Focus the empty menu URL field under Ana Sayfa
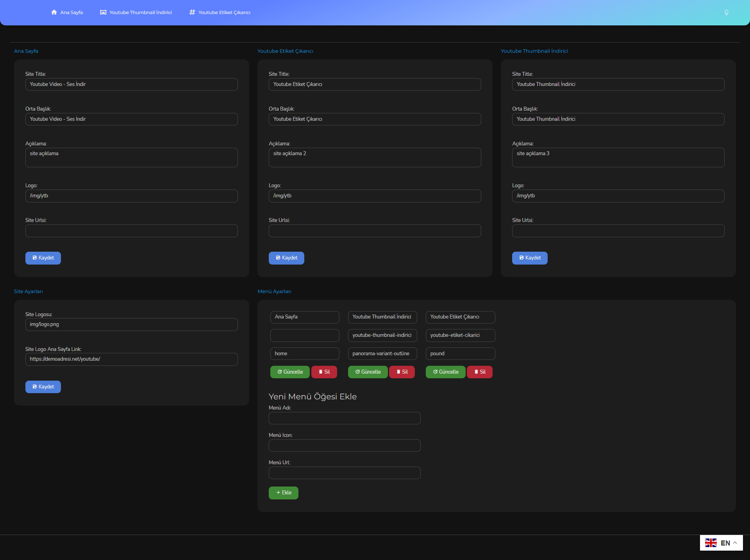 (305, 335)
